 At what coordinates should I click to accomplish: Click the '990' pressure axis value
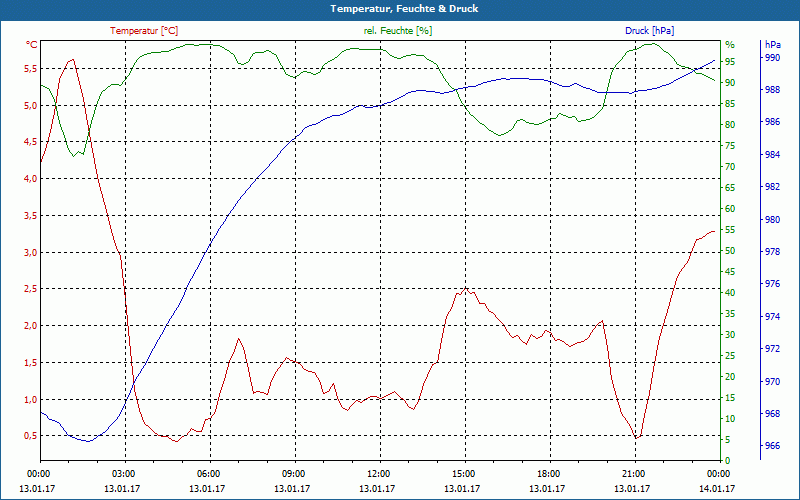(772, 58)
